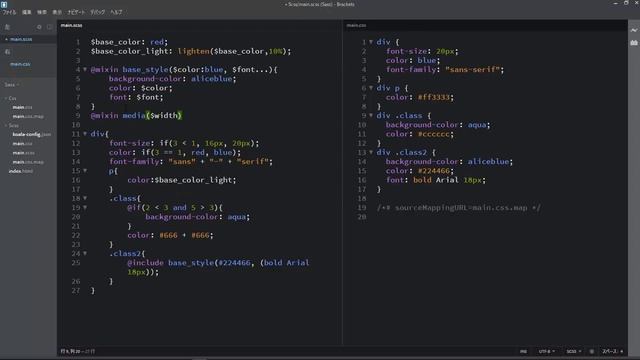Click the "lighten" function on line 2
This screenshot has height=360, width=640.
coord(194,51)
